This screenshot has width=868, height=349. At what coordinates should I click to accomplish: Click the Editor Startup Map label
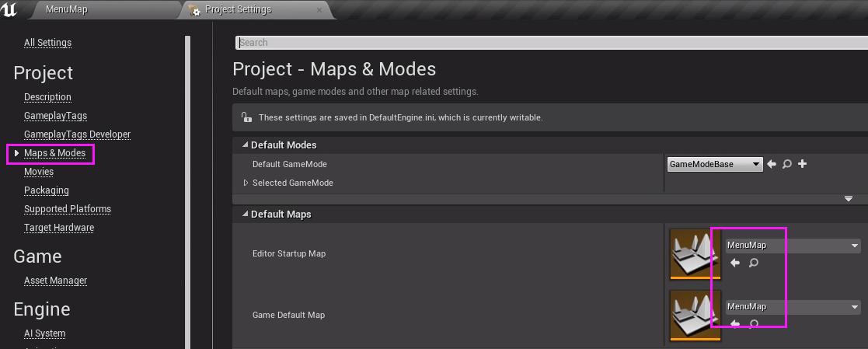289,253
